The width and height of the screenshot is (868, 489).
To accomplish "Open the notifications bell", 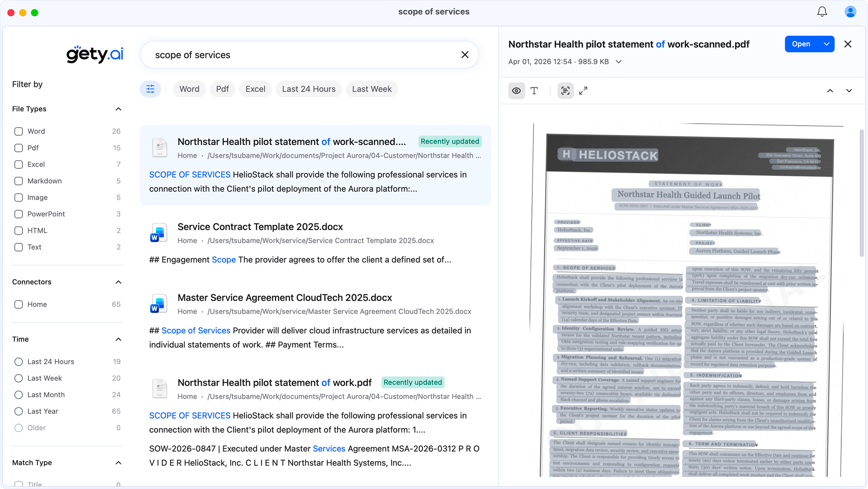I will pos(822,12).
